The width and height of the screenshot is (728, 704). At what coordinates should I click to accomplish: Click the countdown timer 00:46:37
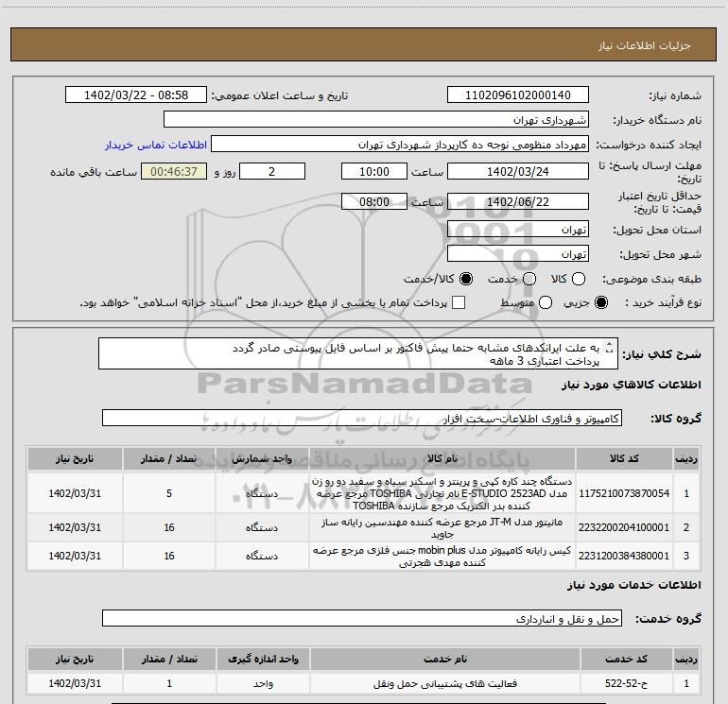click(174, 171)
